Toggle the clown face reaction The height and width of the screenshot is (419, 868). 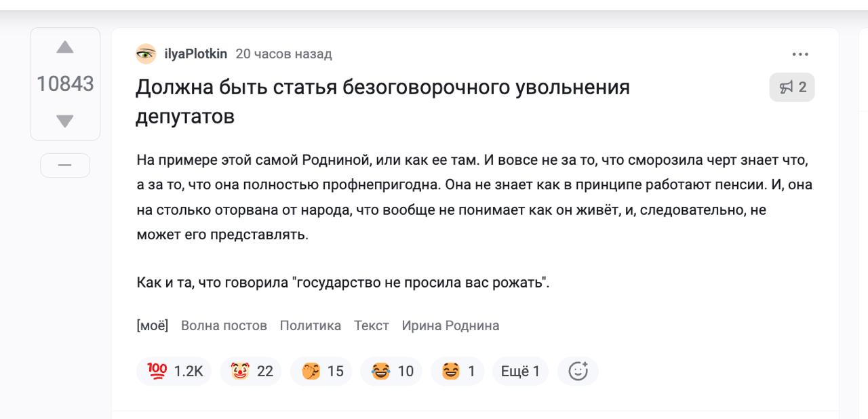point(250,372)
